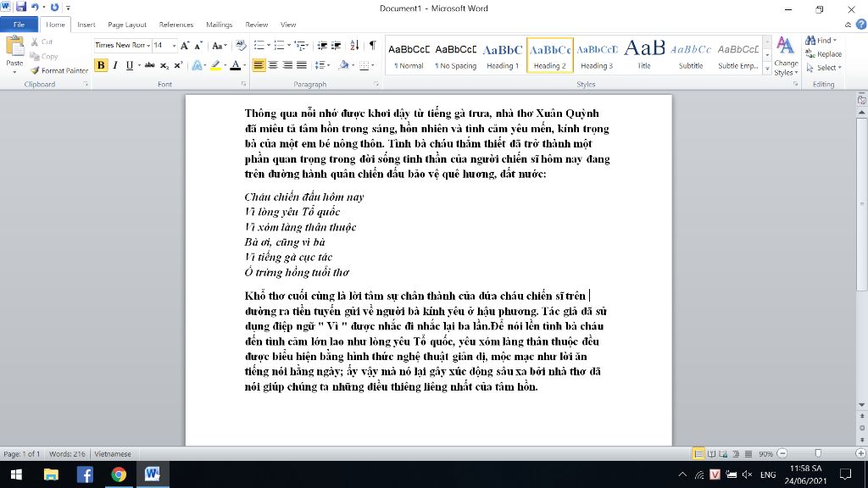Expand Numbering list dropdown arrow
Image resolution: width=868 pixels, height=488 pixels.
(x=289, y=46)
